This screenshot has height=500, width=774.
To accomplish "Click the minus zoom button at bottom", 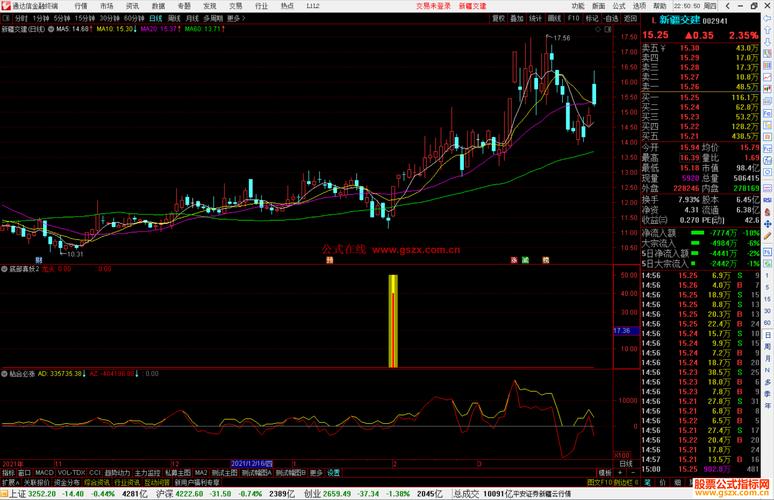I will (x=633, y=473).
